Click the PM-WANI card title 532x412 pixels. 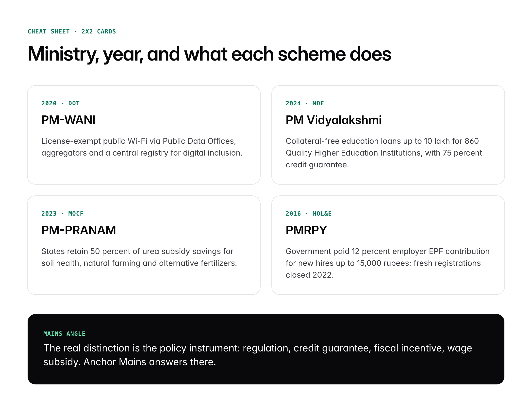pos(68,120)
